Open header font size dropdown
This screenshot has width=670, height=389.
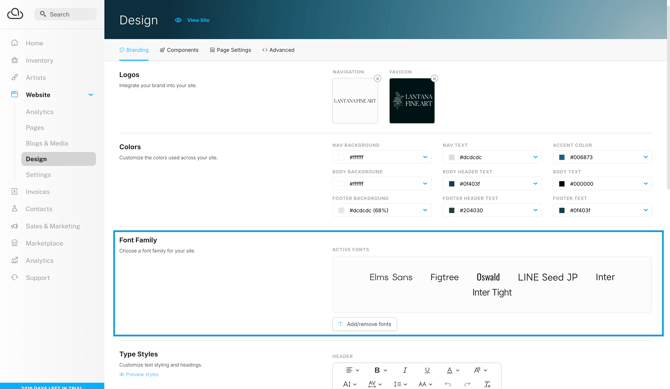click(x=350, y=384)
